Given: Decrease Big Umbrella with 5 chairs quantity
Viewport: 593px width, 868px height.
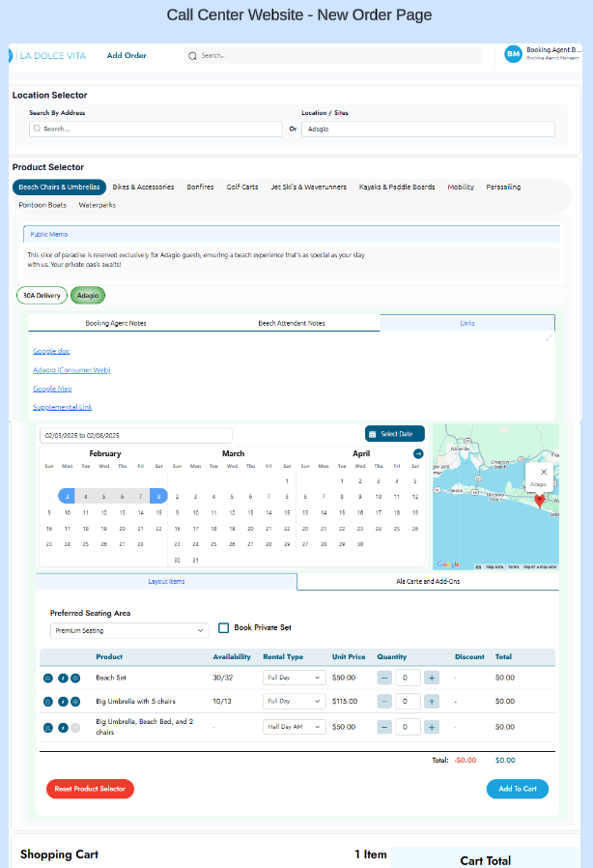Looking at the screenshot, I should pos(384,702).
